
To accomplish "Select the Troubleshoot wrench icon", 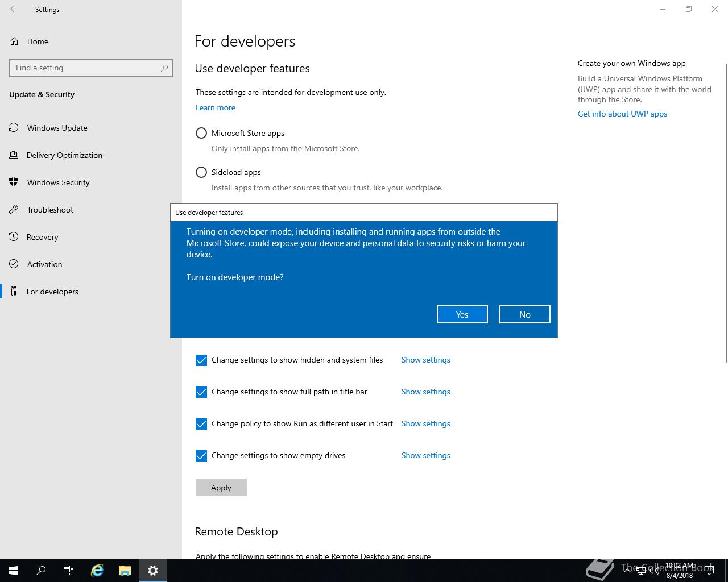I will [x=14, y=210].
